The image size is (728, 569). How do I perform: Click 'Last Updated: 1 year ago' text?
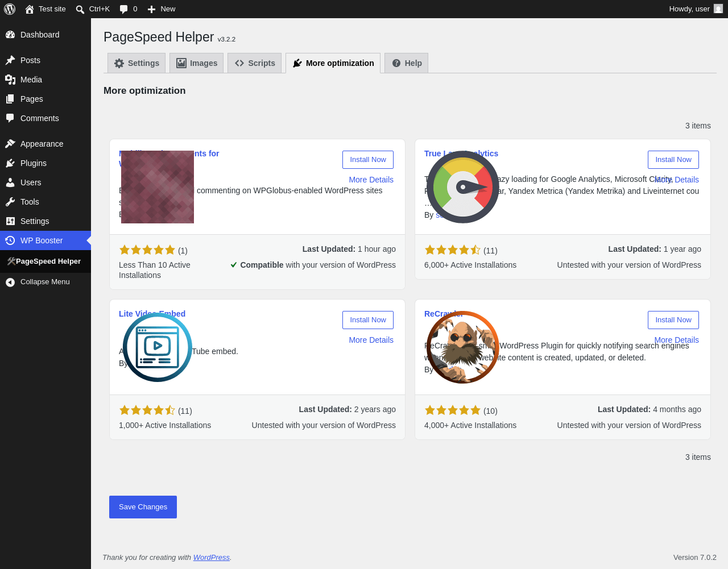coord(655,249)
